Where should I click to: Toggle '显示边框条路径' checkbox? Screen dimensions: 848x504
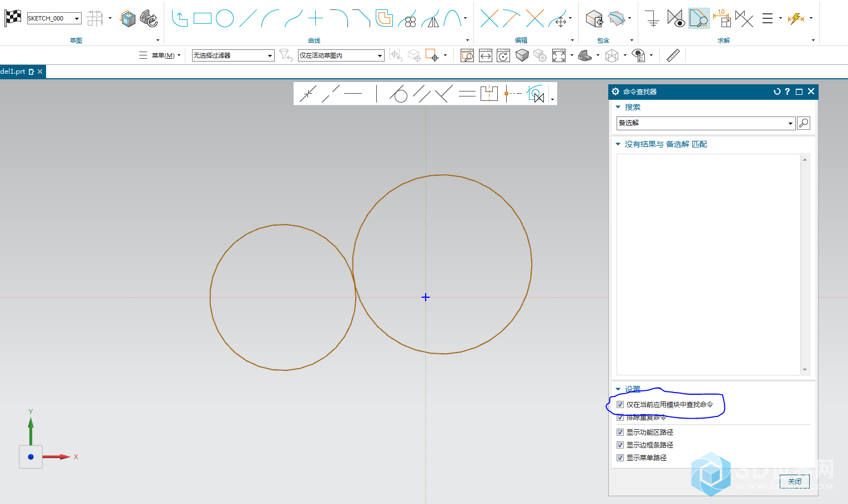pyautogui.click(x=620, y=445)
